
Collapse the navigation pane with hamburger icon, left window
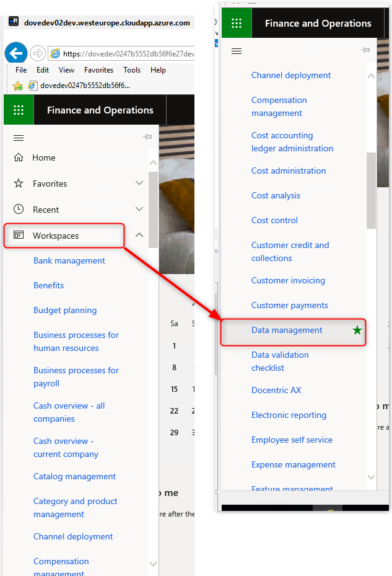19,138
